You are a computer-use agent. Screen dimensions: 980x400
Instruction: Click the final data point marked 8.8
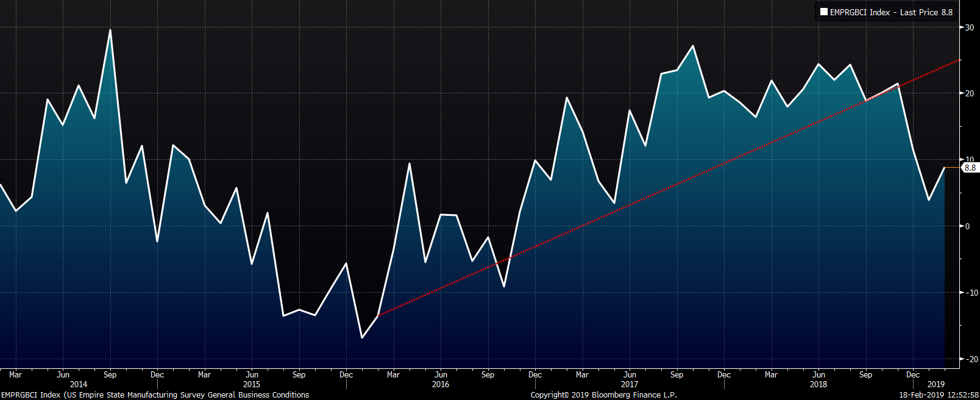945,168
